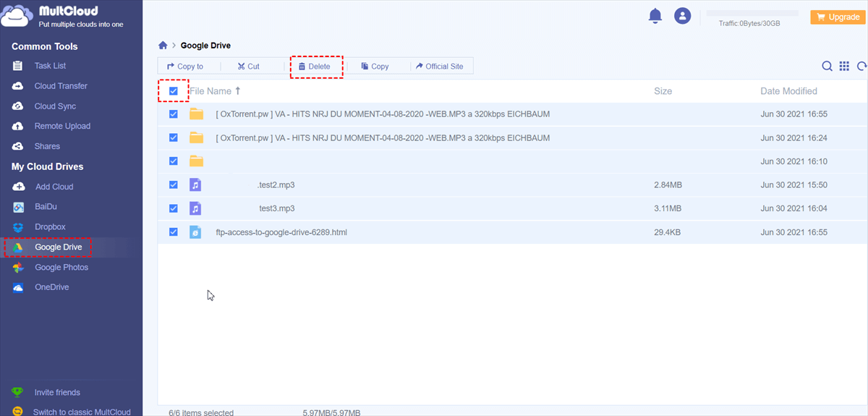This screenshot has width=868, height=416.
Task: Click folder icon of 16:55 OxTorrent row
Action: (x=196, y=114)
